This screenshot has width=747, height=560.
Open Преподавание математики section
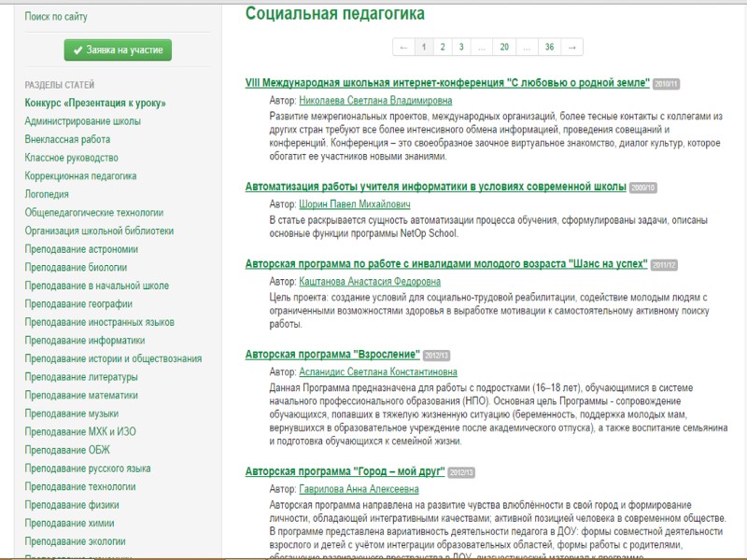click(x=81, y=395)
